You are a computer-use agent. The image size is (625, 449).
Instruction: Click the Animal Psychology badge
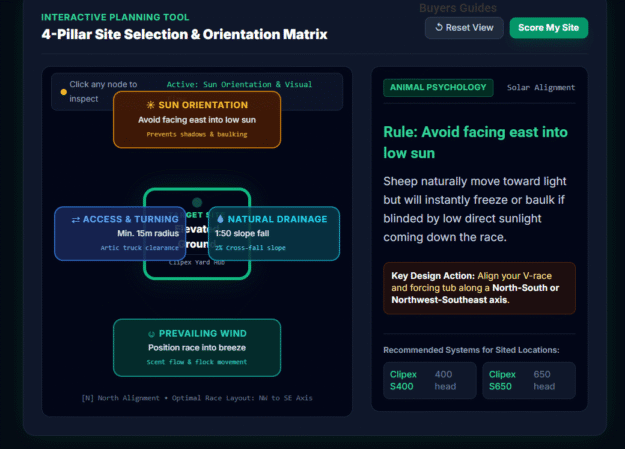pos(438,88)
